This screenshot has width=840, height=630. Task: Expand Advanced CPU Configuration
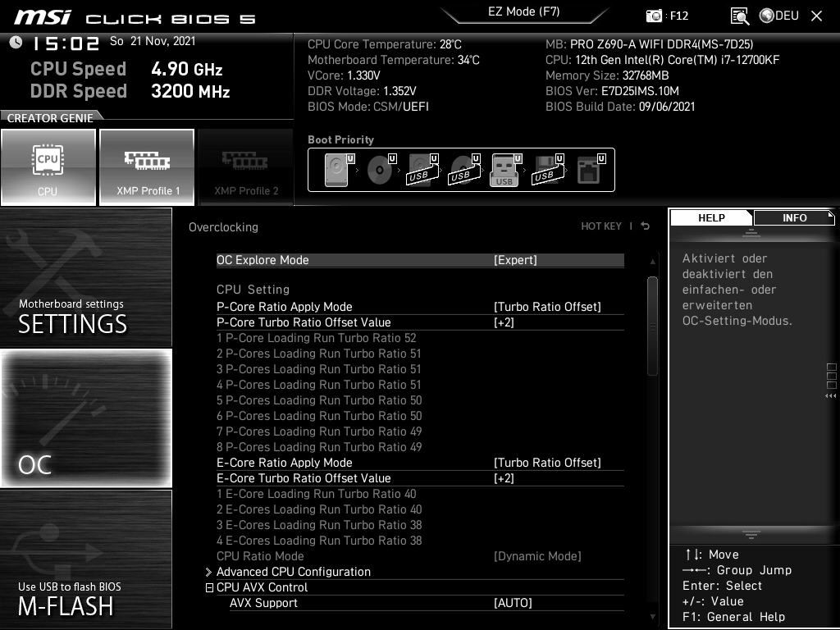[294, 572]
